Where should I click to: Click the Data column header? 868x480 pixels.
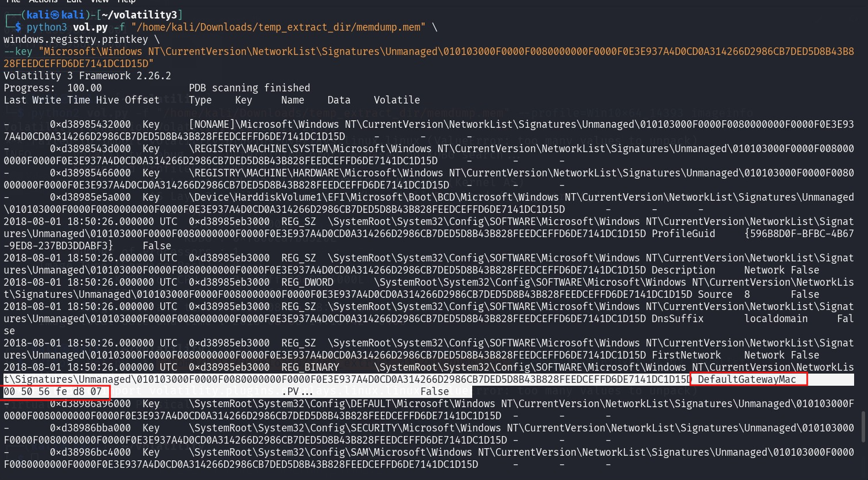coord(339,100)
